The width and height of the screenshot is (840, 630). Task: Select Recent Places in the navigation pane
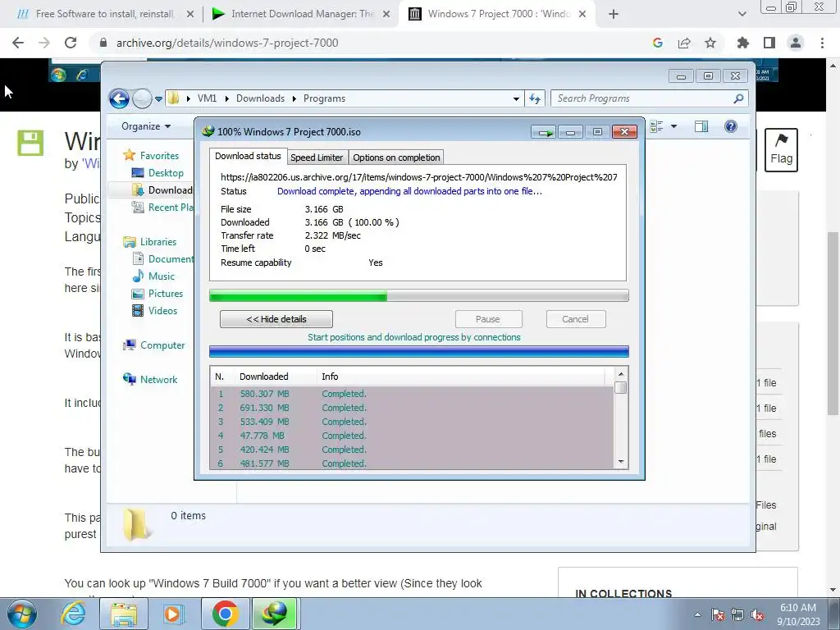(x=163, y=208)
